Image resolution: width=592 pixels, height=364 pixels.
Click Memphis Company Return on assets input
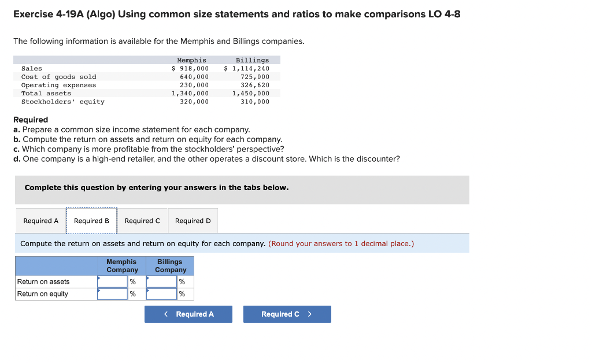click(112, 282)
